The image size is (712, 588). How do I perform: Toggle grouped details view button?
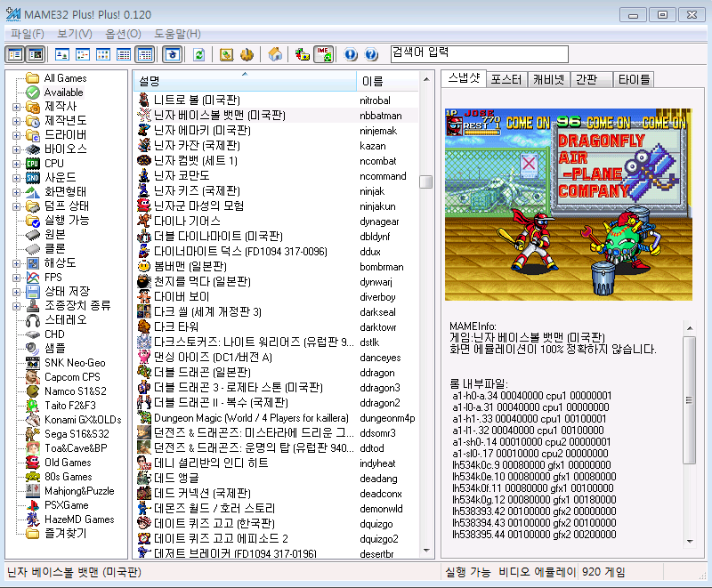(145, 55)
